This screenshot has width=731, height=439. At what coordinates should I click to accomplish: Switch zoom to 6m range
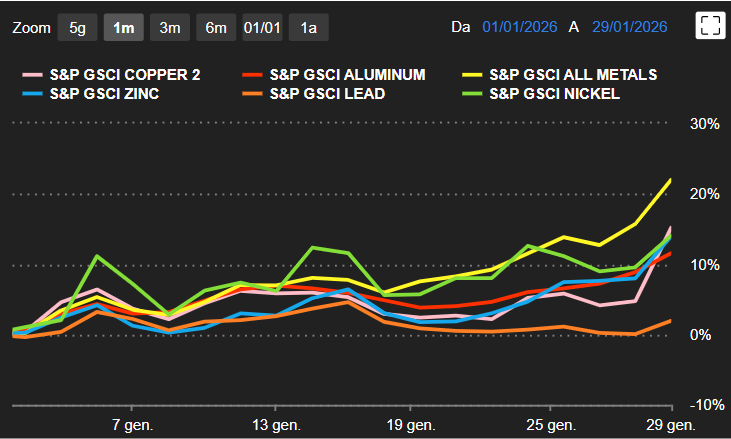215,27
